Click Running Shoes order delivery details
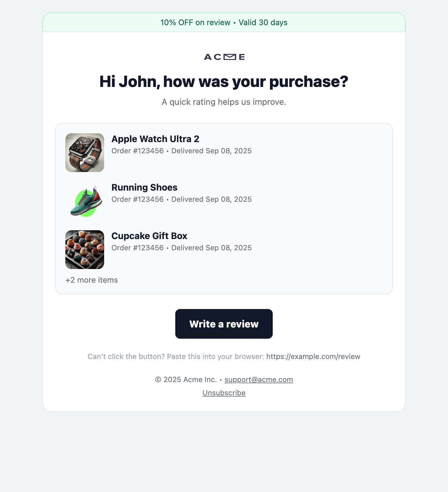This screenshot has height=492, width=448. (182, 199)
